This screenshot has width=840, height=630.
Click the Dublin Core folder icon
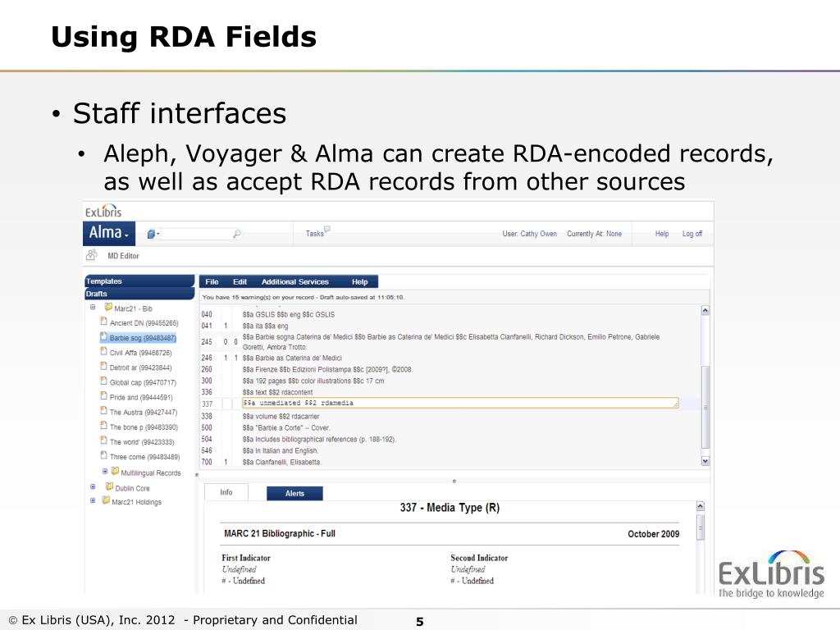(109, 486)
